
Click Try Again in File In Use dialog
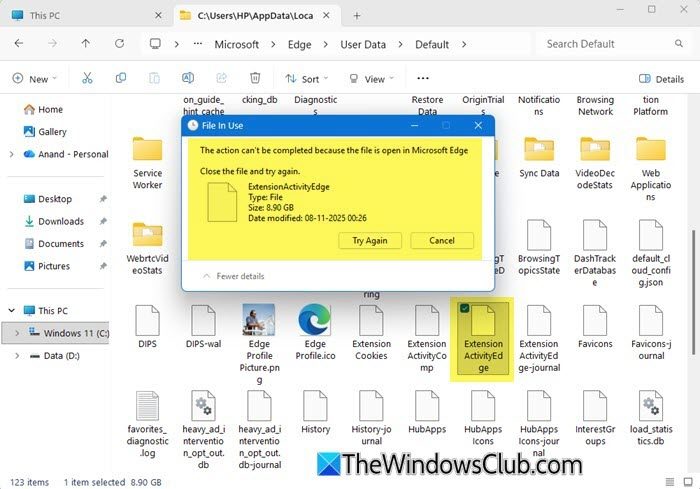pos(370,240)
